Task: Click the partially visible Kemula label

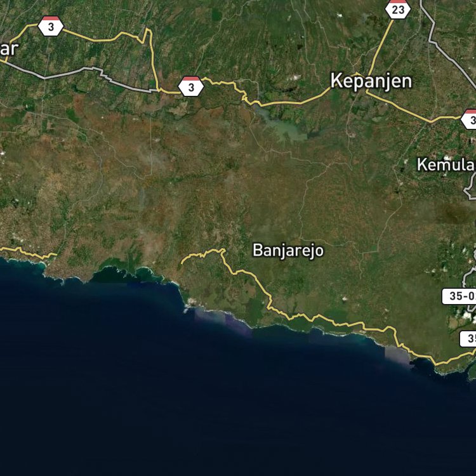Action: [446, 164]
